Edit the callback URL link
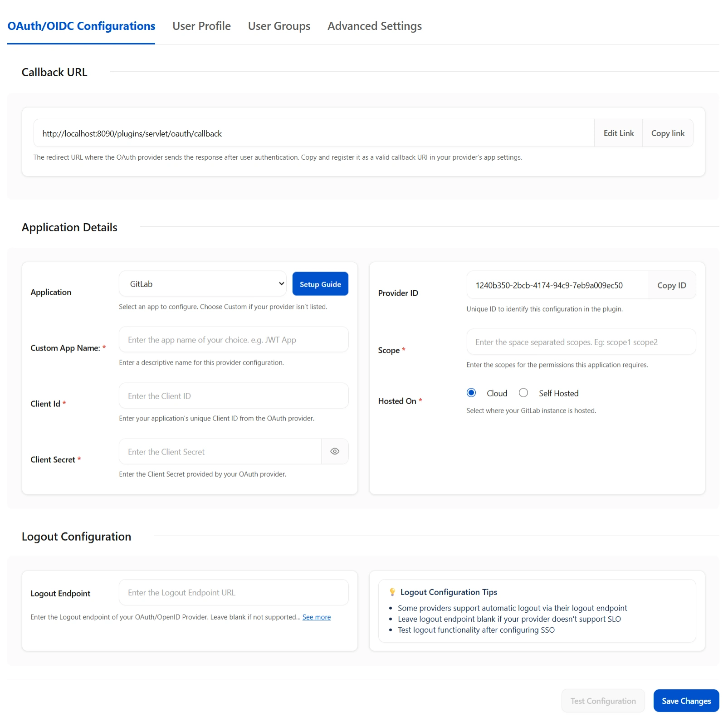The image size is (728, 727). coord(618,132)
